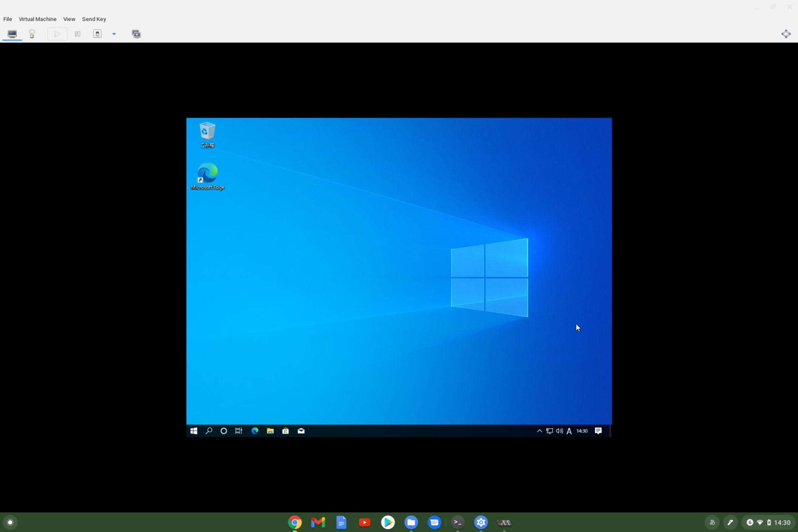Image resolution: width=798 pixels, height=532 pixels.
Task: Open Cortana circle in Windows taskbar
Action: tap(224, 431)
